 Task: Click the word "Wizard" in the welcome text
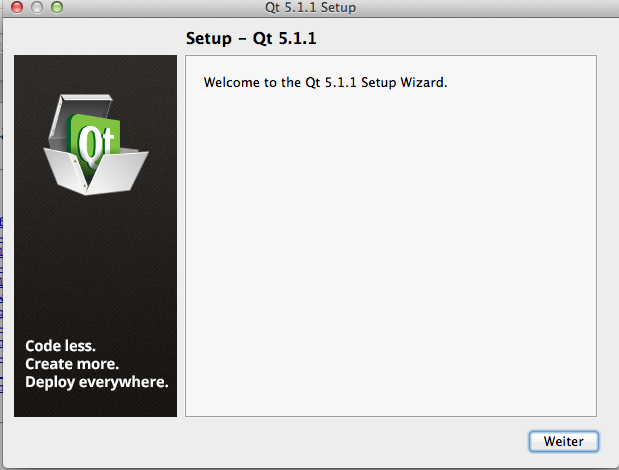coord(423,82)
